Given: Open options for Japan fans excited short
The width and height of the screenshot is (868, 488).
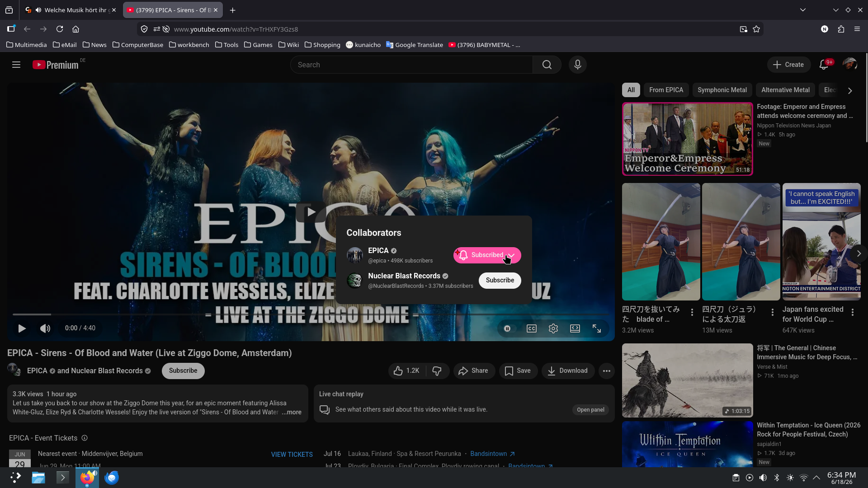Looking at the screenshot, I should click(x=853, y=312).
